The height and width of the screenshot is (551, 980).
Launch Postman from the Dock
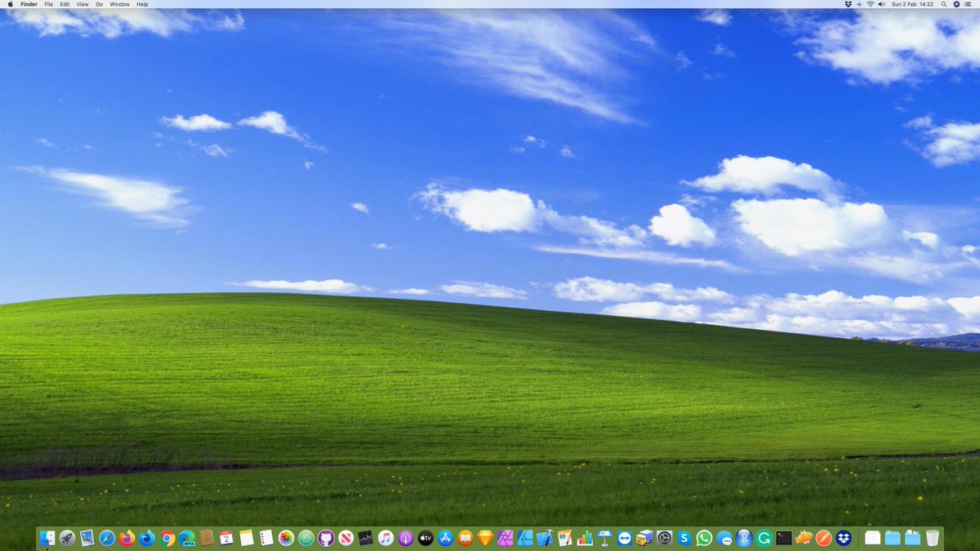(824, 538)
